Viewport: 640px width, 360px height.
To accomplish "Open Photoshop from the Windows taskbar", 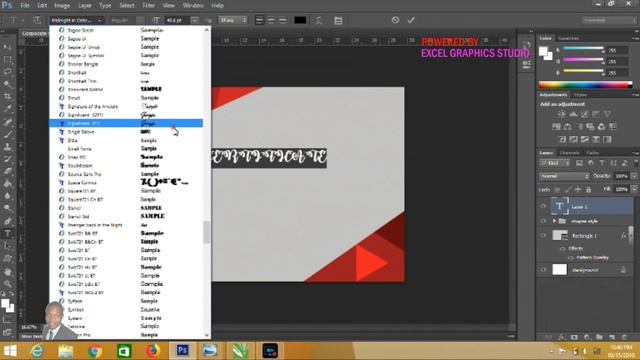I will pyautogui.click(x=182, y=350).
